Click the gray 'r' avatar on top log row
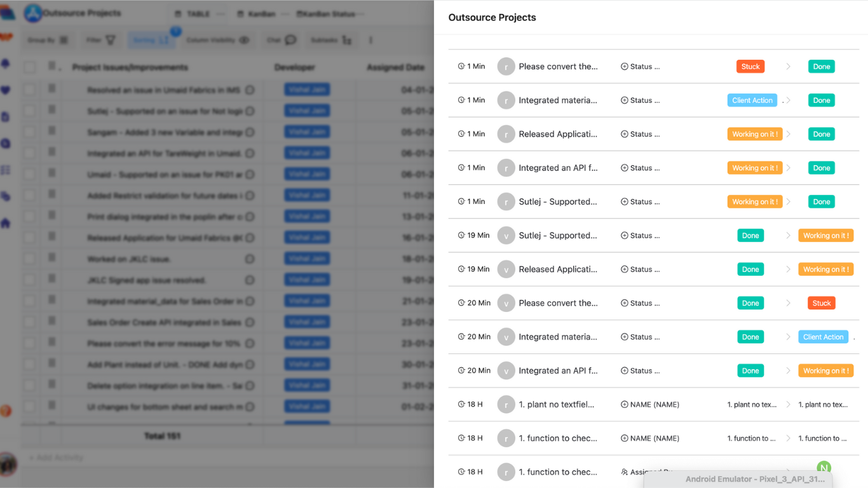 coord(506,67)
